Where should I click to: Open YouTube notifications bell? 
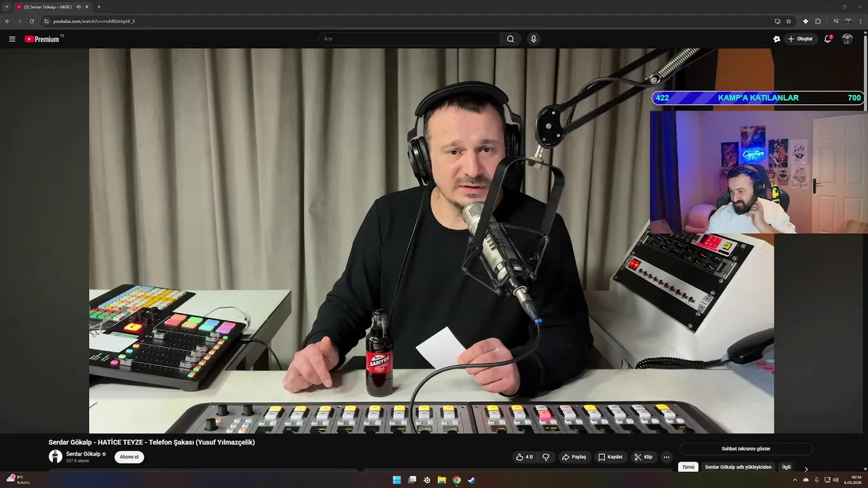(828, 39)
